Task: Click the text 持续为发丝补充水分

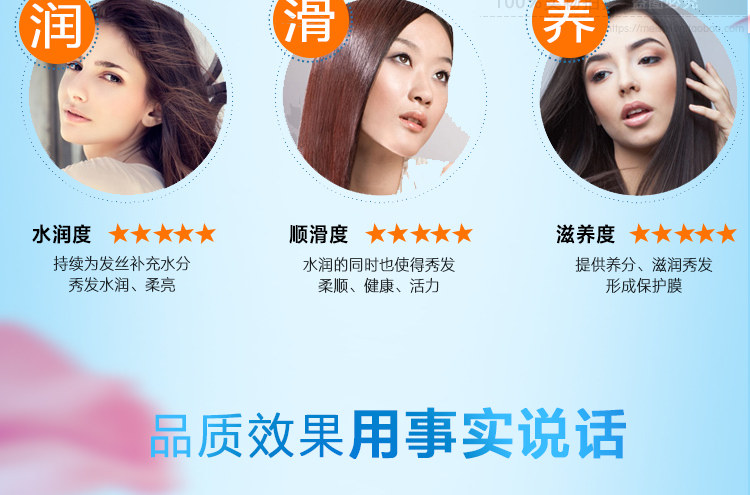Action: point(122,264)
